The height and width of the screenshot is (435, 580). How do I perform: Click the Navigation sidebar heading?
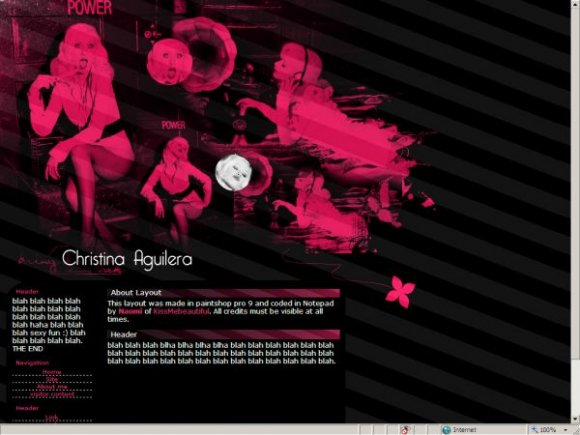(x=32, y=363)
